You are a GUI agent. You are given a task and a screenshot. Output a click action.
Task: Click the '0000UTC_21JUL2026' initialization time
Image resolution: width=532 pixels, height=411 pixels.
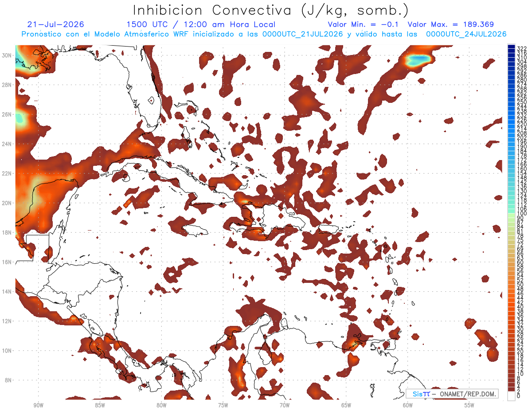tap(302, 34)
